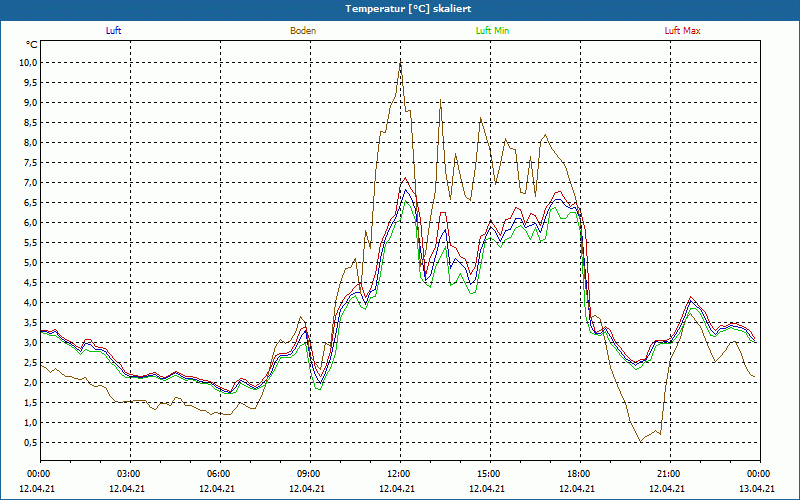
Task: Click the '18:00' time axis label
Action: click(580, 474)
